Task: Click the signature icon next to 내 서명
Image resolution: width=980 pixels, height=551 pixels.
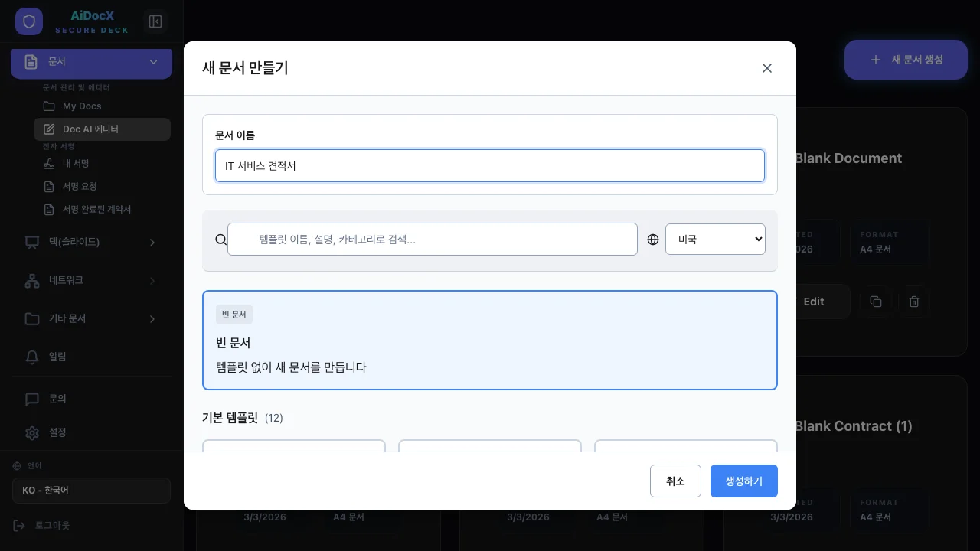Action: point(47,163)
